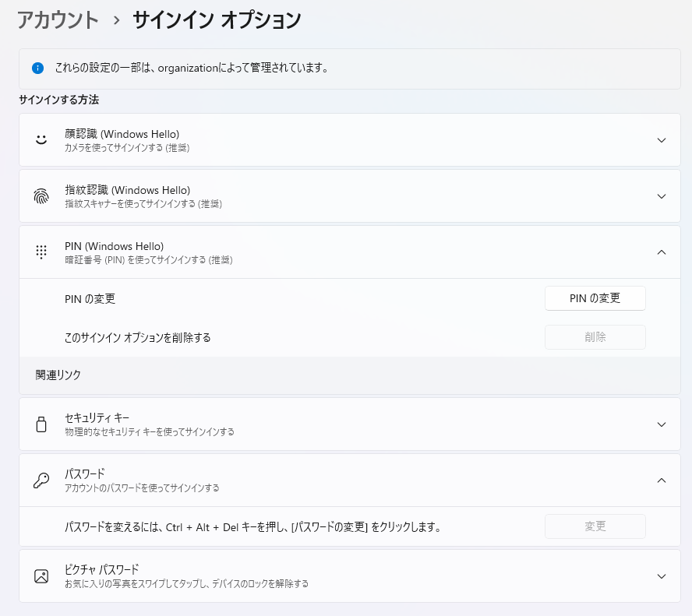Click the fingerprint (指紋認識) icon
692x616 pixels.
pyautogui.click(x=41, y=196)
